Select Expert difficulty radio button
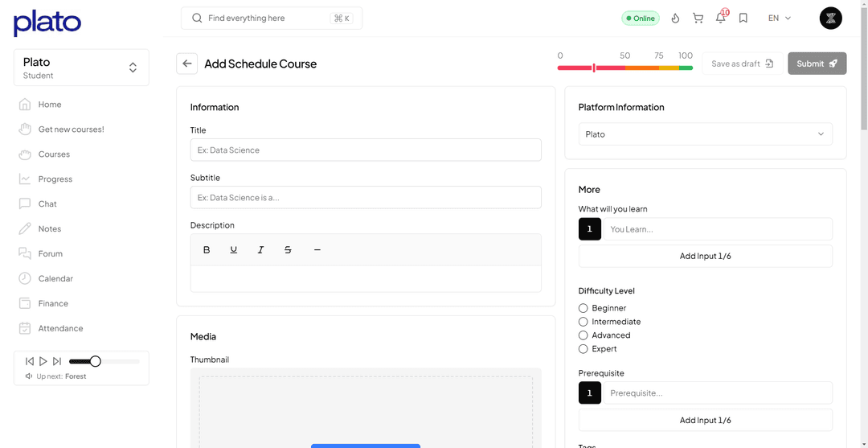This screenshot has width=868, height=448. point(583,349)
